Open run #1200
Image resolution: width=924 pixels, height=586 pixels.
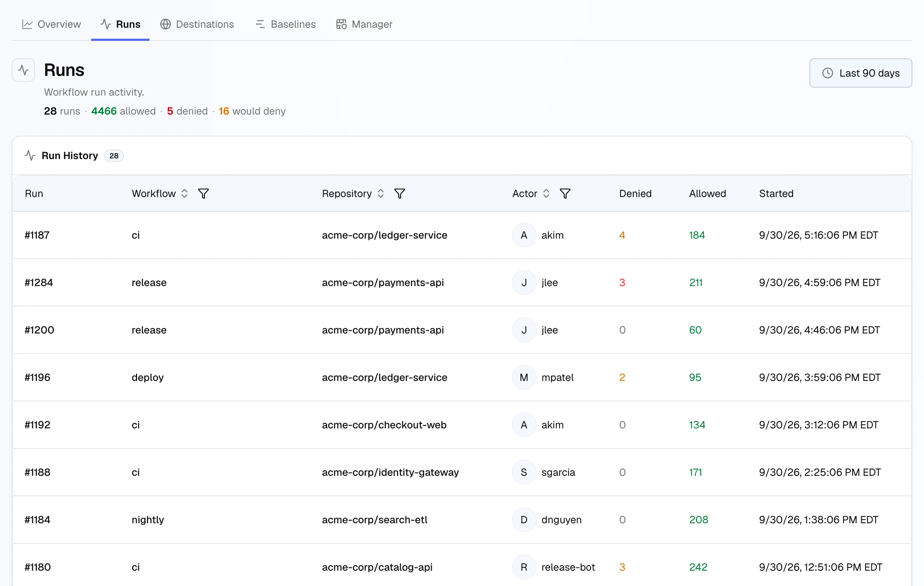click(x=39, y=330)
